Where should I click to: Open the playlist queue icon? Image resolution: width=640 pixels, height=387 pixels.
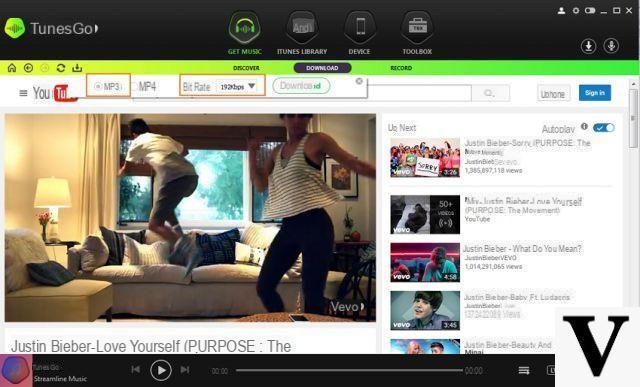(x=524, y=370)
